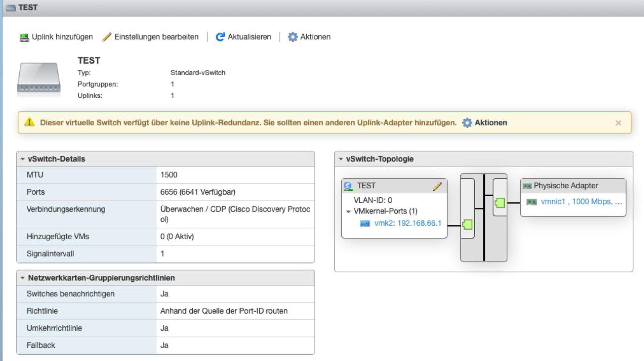The height and width of the screenshot is (361, 644).
Task: Click the large vSwitch device image
Action: 39,78
